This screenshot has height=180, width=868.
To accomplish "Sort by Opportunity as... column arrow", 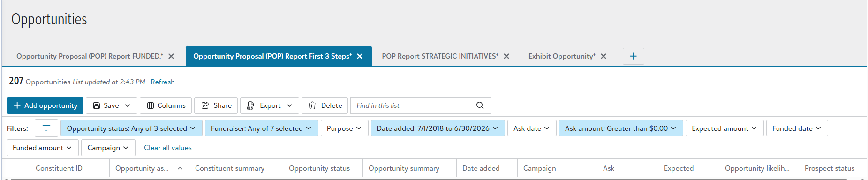I will coord(180,168).
